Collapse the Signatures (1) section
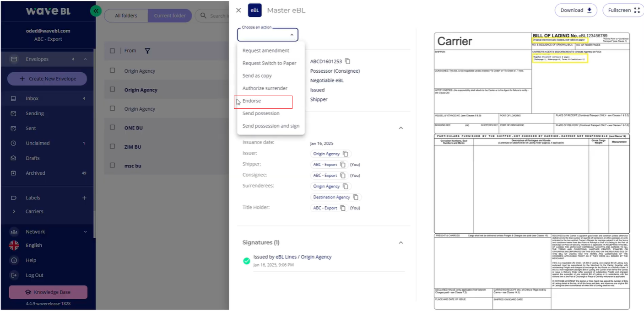The image size is (644, 311). click(x=400, y=242)
